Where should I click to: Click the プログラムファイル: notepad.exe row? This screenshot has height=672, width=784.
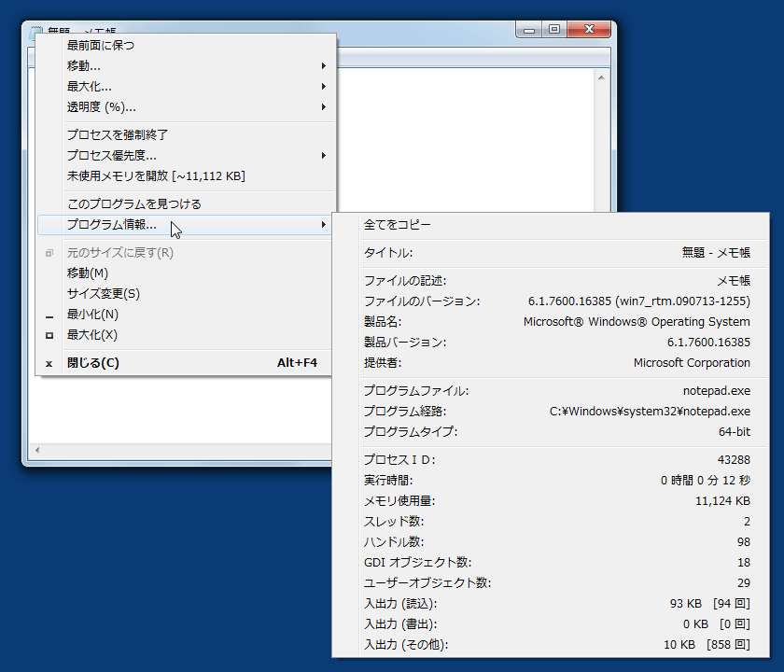coord(551,391)
